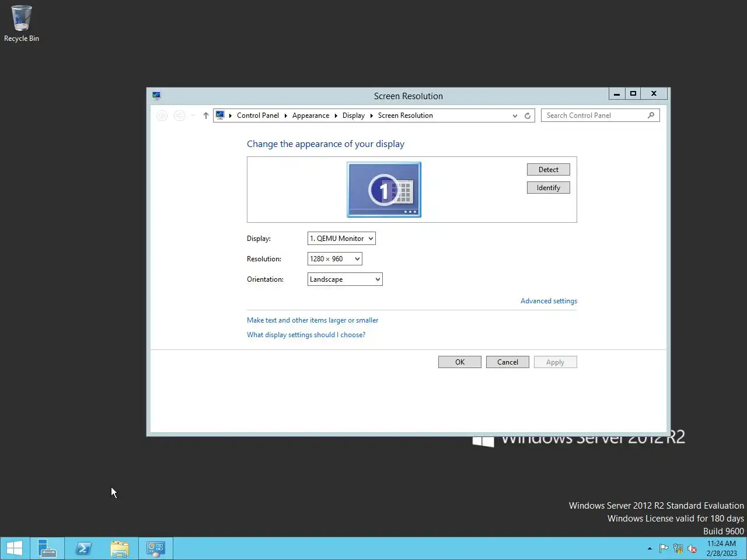Image resolution: width=747 pixels, height=560 pixels.
Task: Click the Screen Resolution window title icon
Action: [x=156, y=96]
